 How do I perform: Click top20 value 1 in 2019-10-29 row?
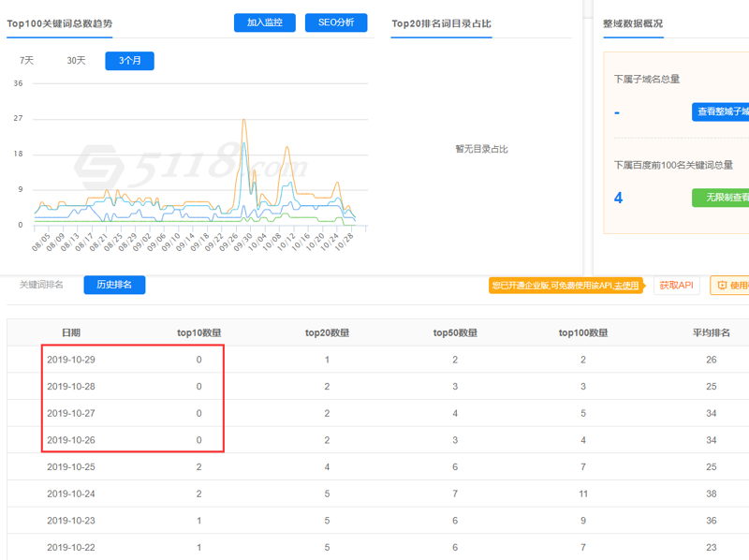[327, 360]
